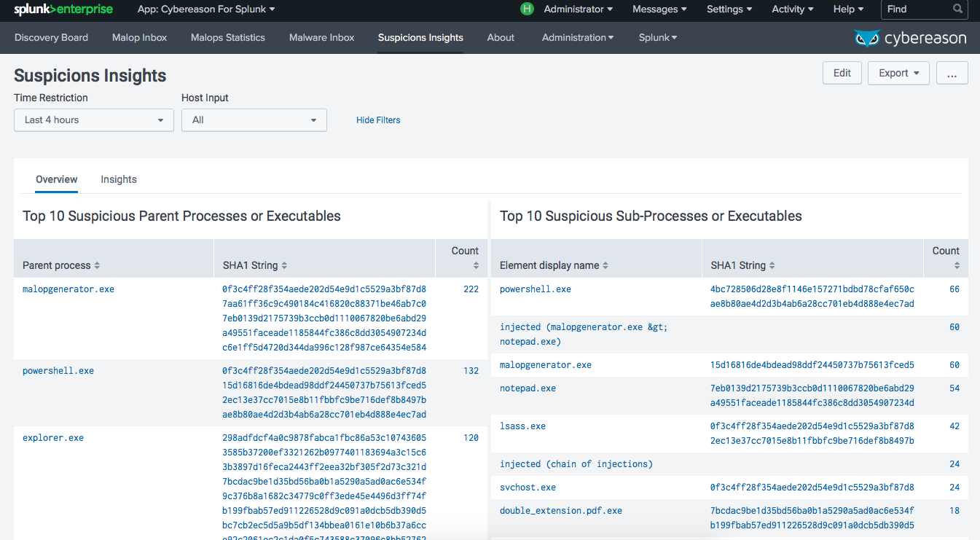Click SHA1 hash 15d16816de4bdead98ddf24450737b75613fced5 in right table
This screenshot has height=540, width=980.
812,365
